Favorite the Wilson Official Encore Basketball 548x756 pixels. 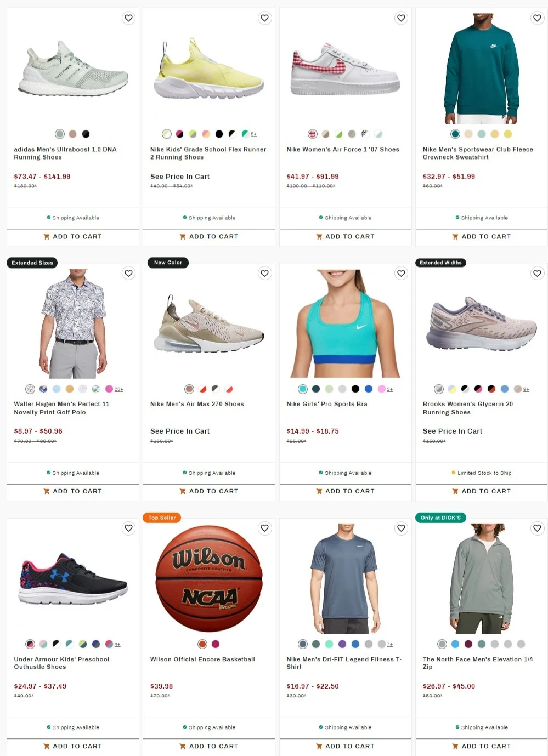(x=265, y=528)
